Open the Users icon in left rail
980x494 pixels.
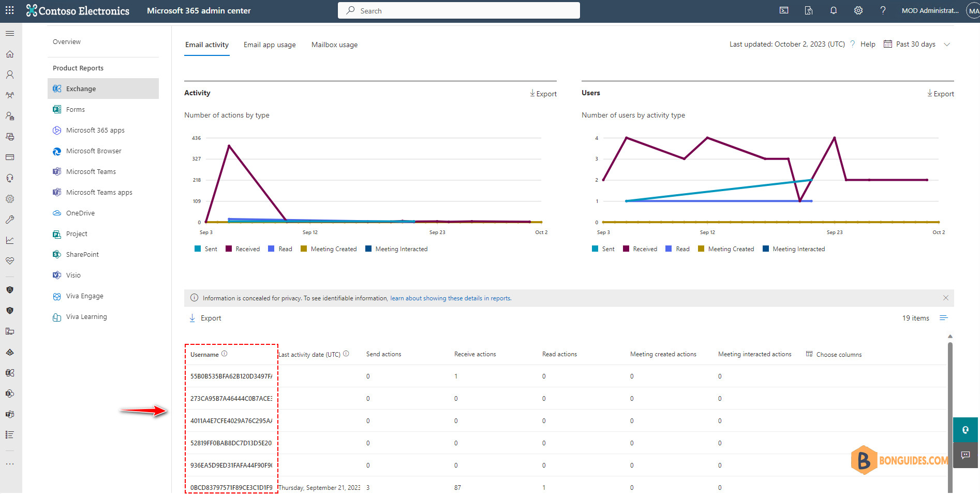10,75
